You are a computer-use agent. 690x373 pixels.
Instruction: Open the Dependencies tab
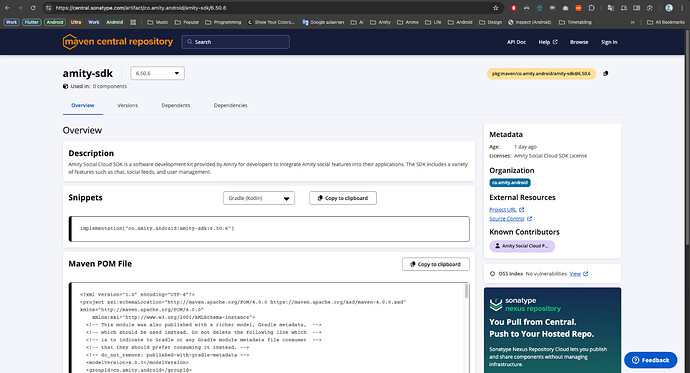tap(231, 106)
